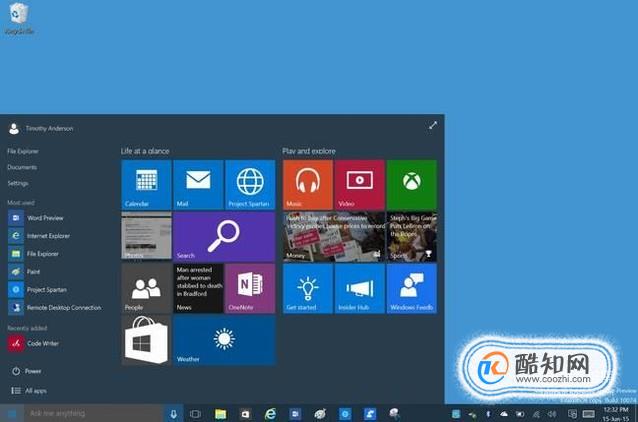Open the Video tile
This screenshot has height=422, width=638.
click(360, 185)
